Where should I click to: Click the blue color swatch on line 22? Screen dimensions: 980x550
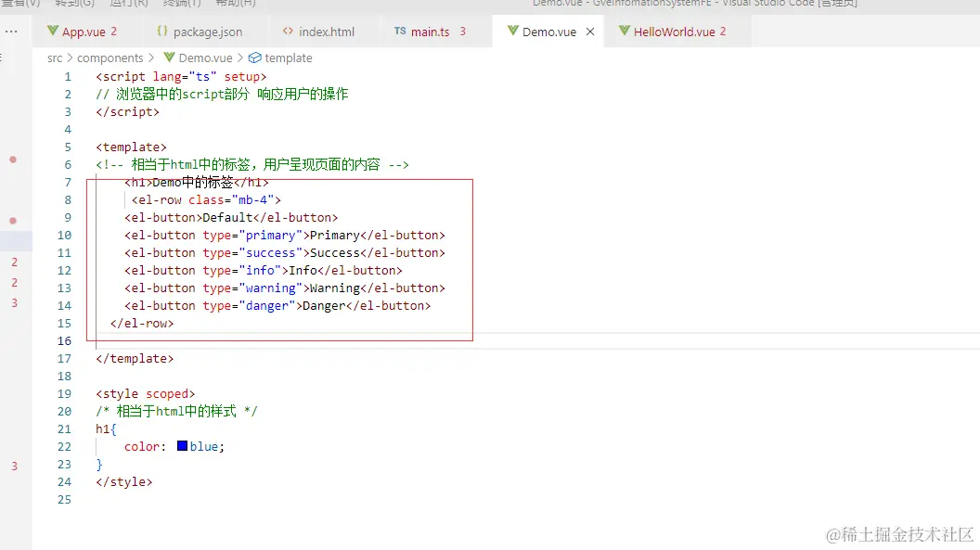point(183,446)
